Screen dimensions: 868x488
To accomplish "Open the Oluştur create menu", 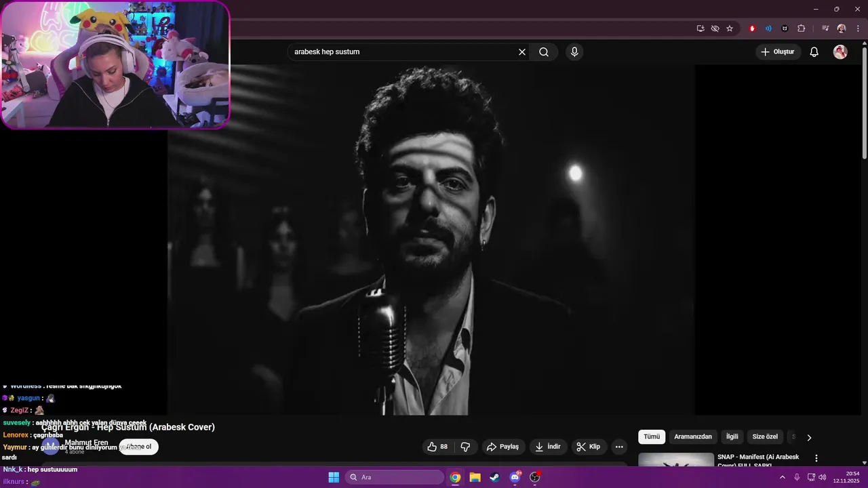I will pyautogui.click(x=778, y=52).
